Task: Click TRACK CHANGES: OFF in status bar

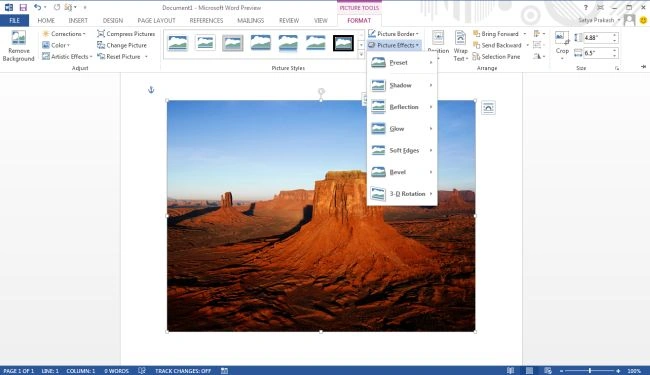Action: click(183, 371)
